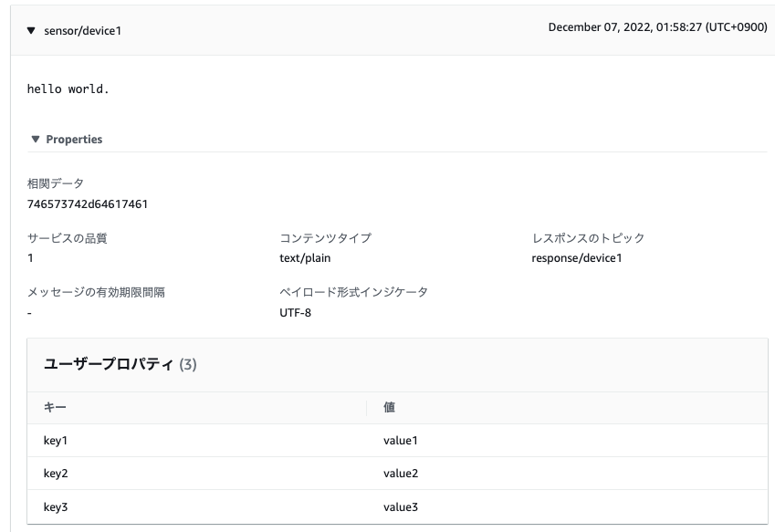Click the サービスの品質 label
775x532 pixels.
(x=74, y=238)
